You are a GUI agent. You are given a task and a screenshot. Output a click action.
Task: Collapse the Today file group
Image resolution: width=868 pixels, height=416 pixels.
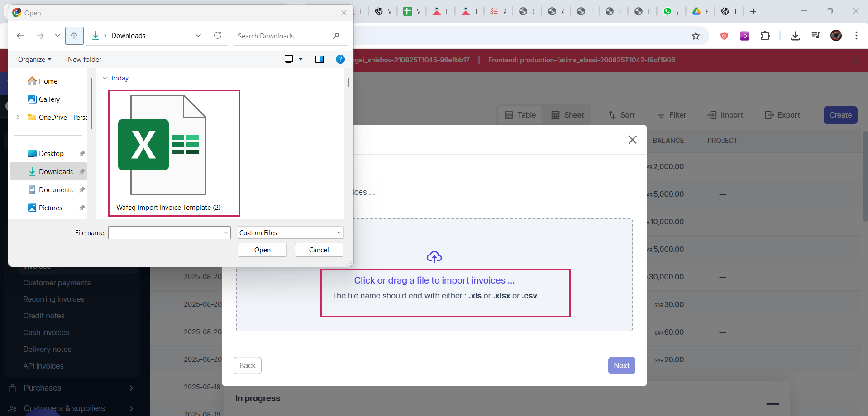pyautogui.click(x=105, y=78)
